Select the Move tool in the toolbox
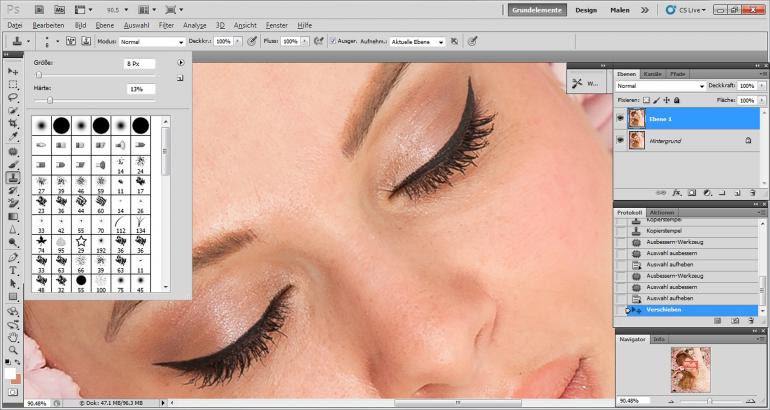 tap(13, 72)
